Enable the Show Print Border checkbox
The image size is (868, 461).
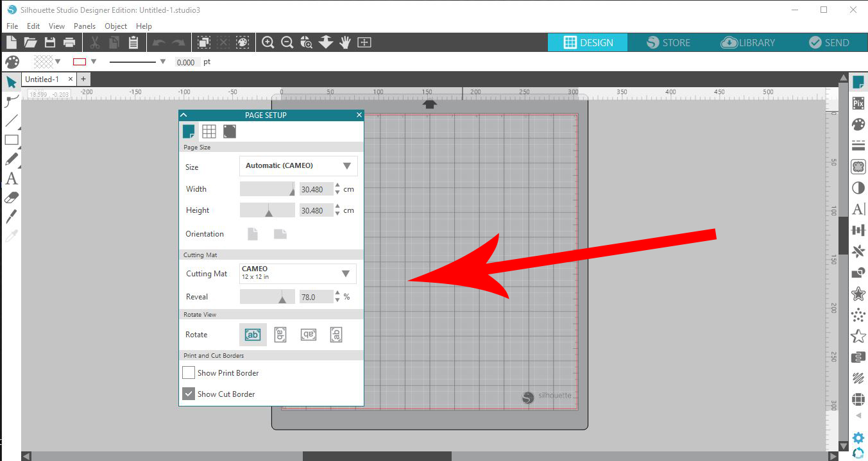pyautogui.click(x=189, y=373)
